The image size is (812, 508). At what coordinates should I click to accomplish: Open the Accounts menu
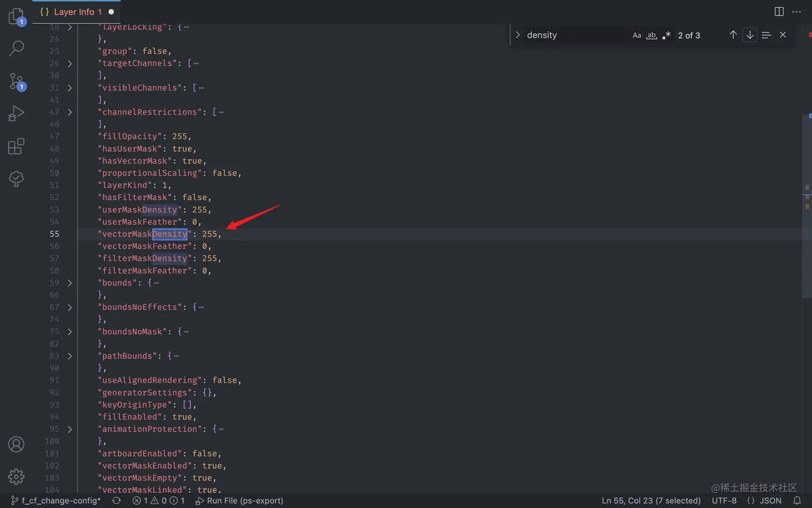coord(16,445)
